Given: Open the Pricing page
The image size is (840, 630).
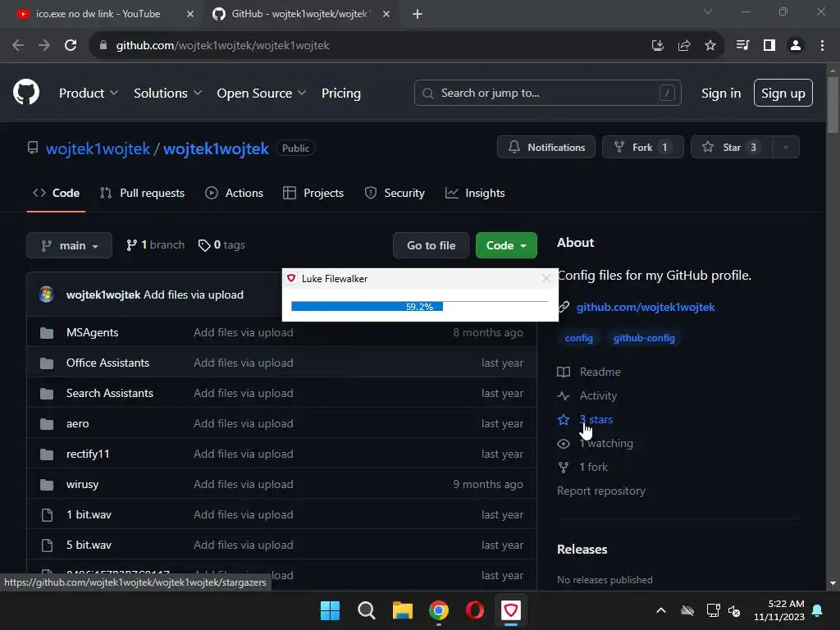Looking at the screenshot, I should click(340, 94).
